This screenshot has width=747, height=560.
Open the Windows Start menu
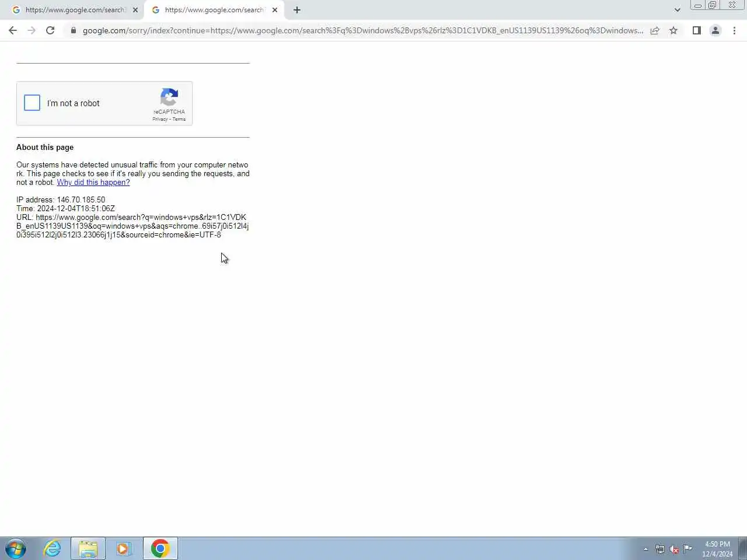coord(16,548)
